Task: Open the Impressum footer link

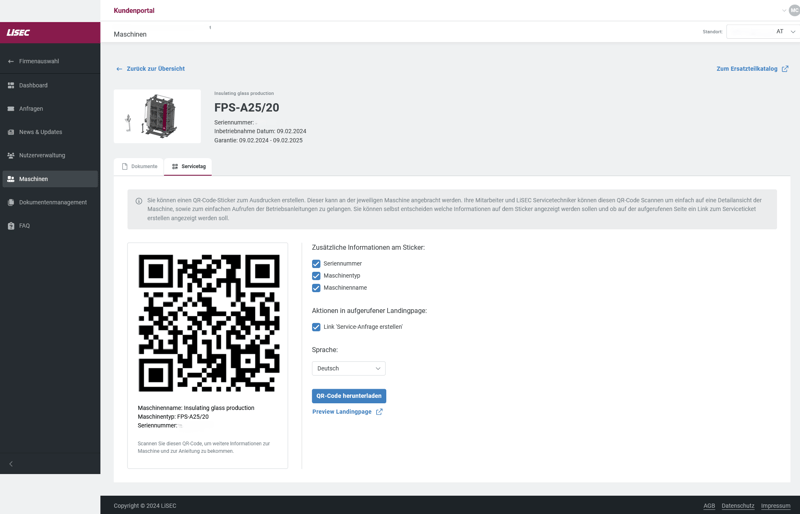Action: coord(776,506)
